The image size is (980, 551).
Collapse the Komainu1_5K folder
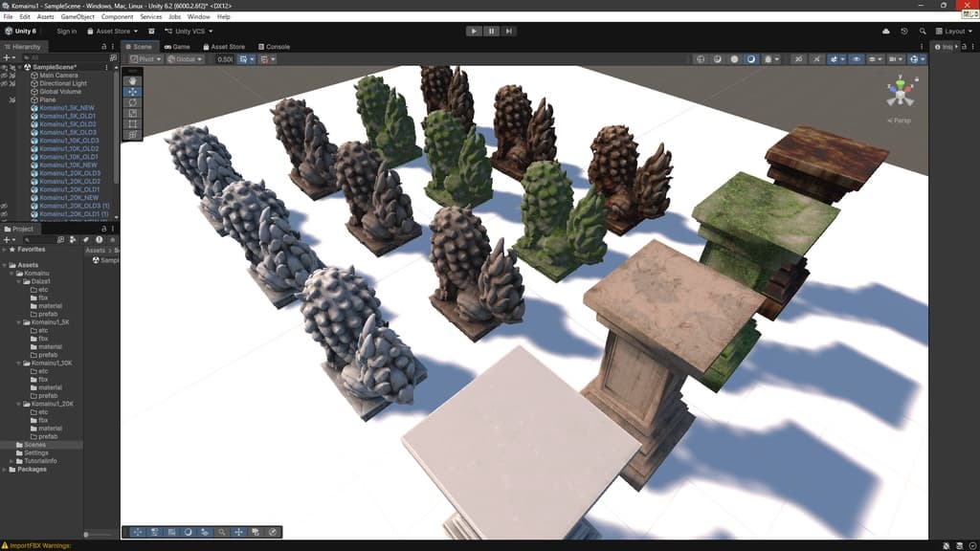tap(19, 322)
